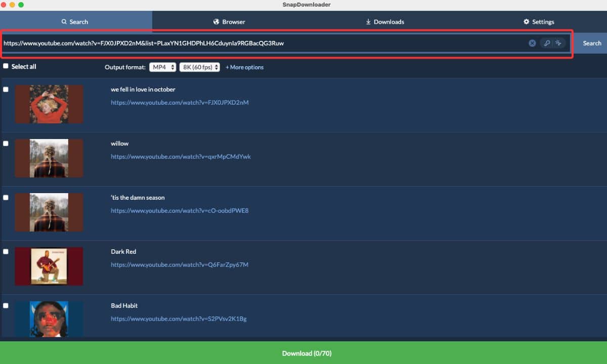Click into the YouTube URL input field
Viewport: 607px width, 364px height.
point(263,43)
